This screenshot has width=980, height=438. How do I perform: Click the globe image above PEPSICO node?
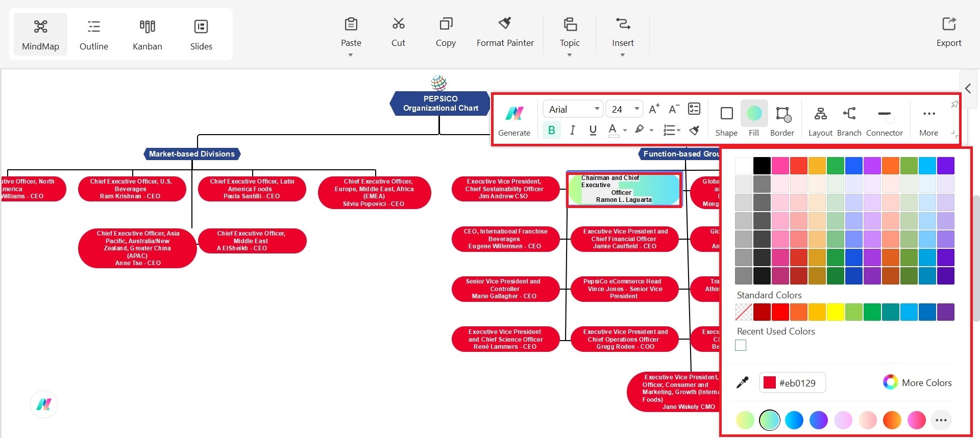(439, 82)
